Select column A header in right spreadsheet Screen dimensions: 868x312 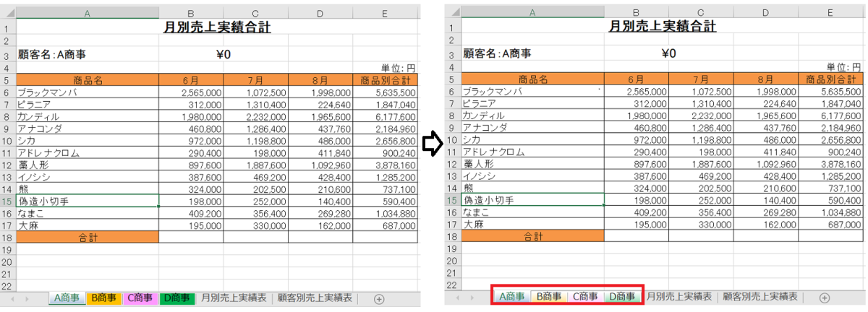(x=532, y=12)
